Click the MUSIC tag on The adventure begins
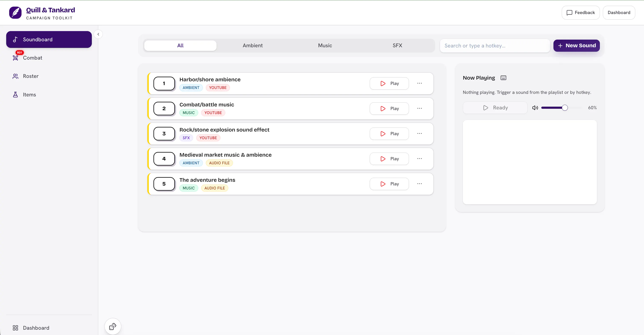 [189, 188]
